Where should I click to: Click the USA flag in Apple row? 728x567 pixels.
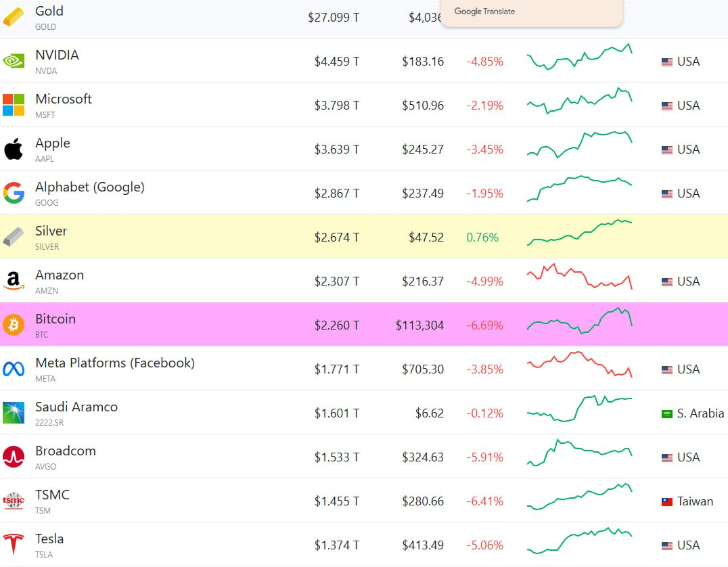tap(666, 150)
